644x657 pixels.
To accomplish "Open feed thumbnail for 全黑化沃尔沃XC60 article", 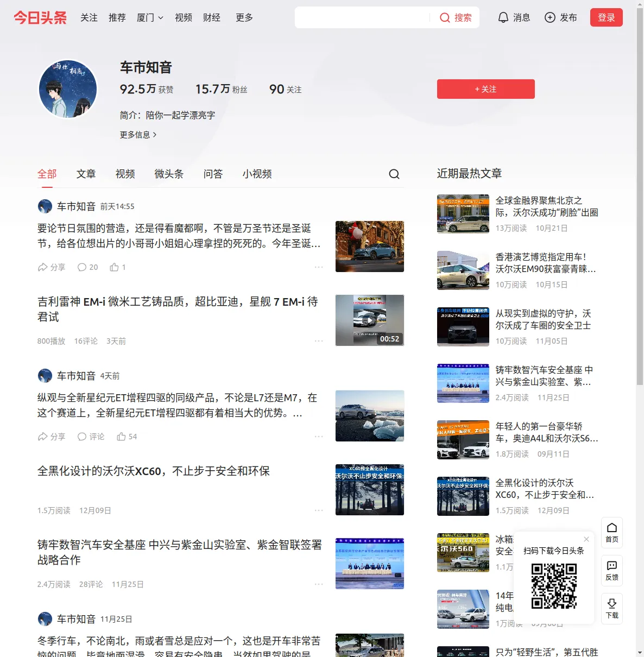I will (370, 490).
